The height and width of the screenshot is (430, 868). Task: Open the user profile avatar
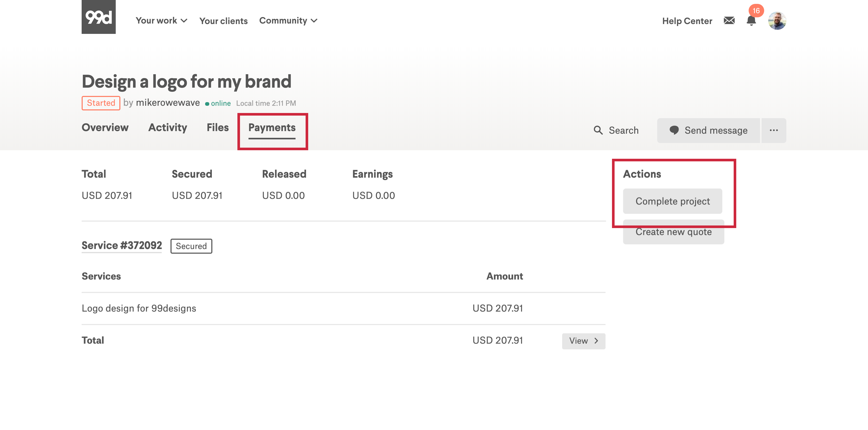777,21
